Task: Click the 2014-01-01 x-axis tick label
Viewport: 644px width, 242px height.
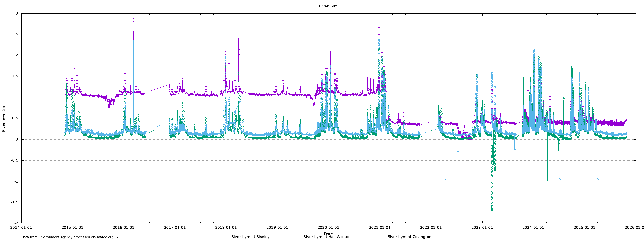Action: (x=21, y=228)
